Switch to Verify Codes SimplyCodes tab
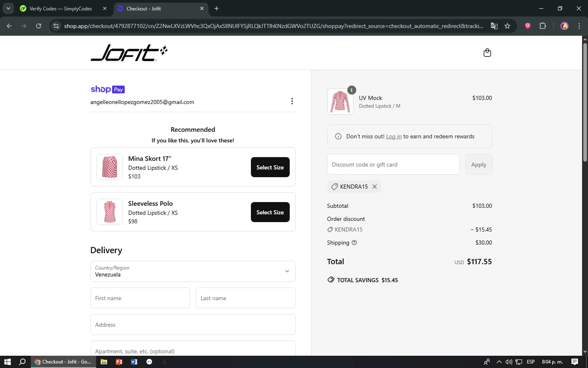The width and height of the screenshot is (588, 368). point(61,9)
